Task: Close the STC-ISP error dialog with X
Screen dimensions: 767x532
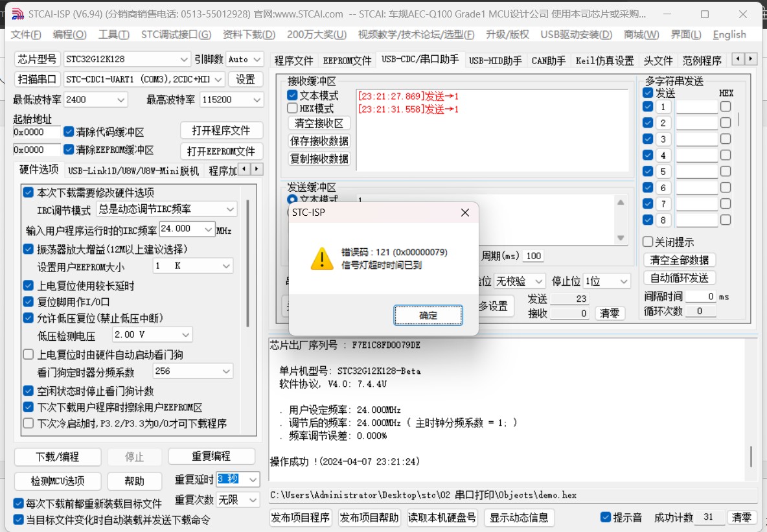Action: coord(464,213)
